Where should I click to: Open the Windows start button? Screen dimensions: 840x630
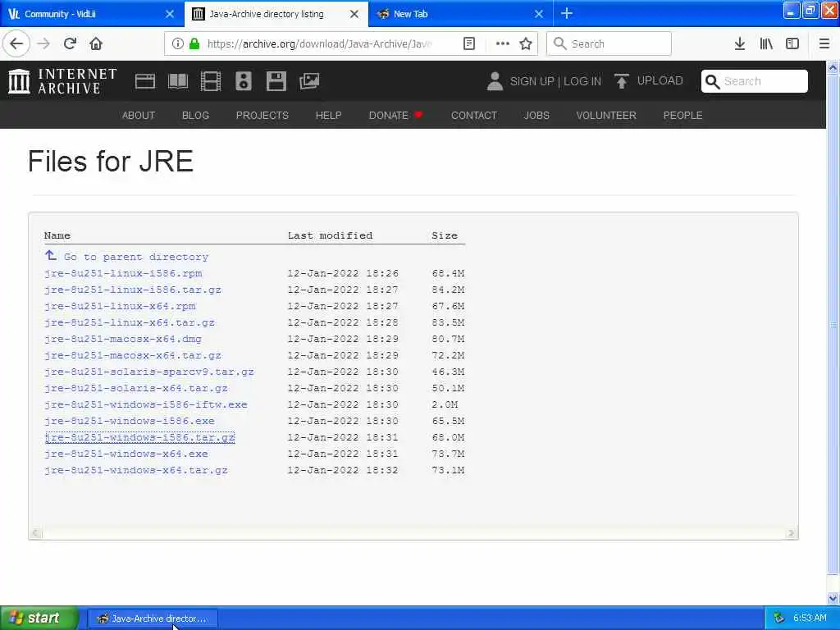click(x=39, y=618)
